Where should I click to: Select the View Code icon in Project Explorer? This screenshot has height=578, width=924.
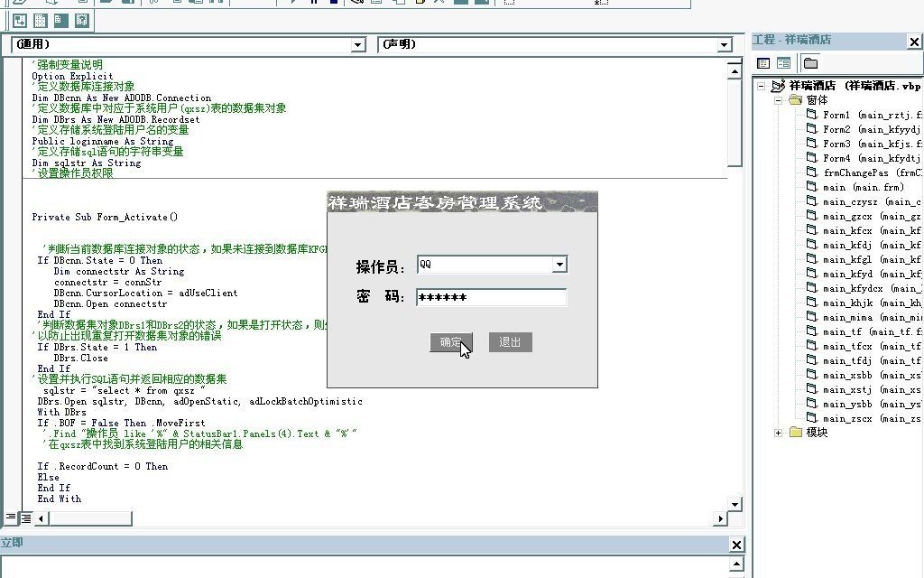coord(763,63)
